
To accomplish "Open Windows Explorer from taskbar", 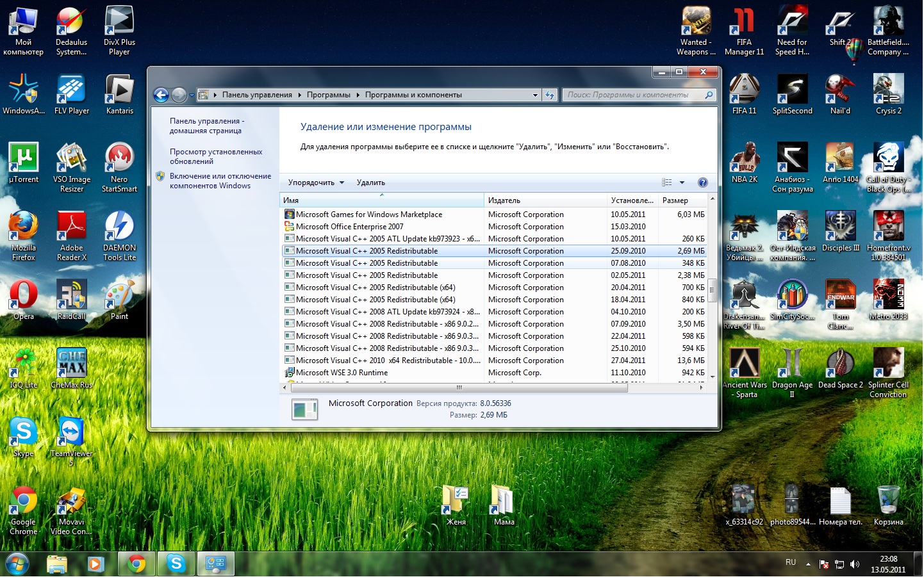I will tap(57, 564).
